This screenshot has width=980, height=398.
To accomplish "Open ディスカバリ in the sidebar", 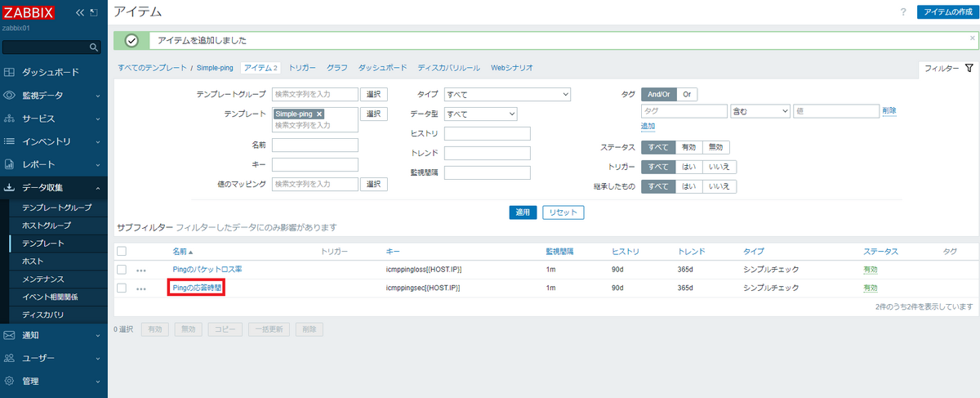I will 43,315.
